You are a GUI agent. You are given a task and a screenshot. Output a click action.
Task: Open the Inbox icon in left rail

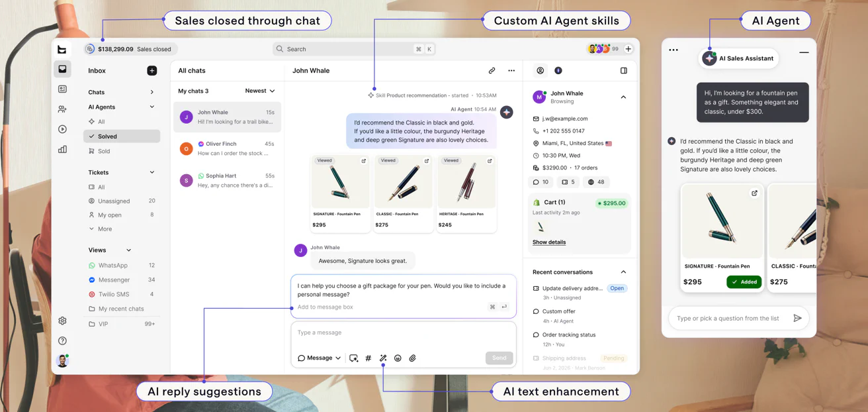pos(62,69)
